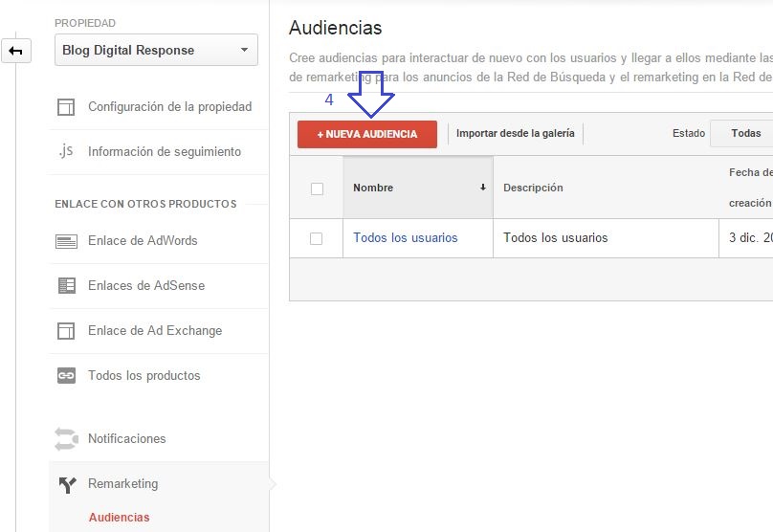
Task: Open the Blog Digital Response property dropdown
Action: 156,50
